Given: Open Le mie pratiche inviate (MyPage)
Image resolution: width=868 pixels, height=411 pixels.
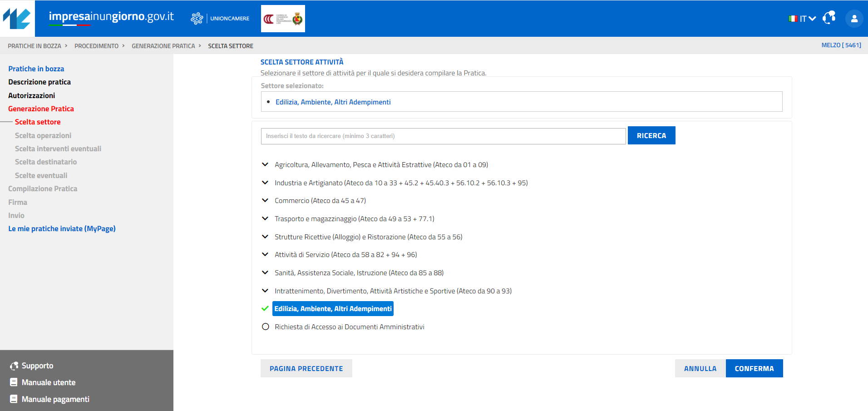Looking at the screenshot, I should coord(62,228).
